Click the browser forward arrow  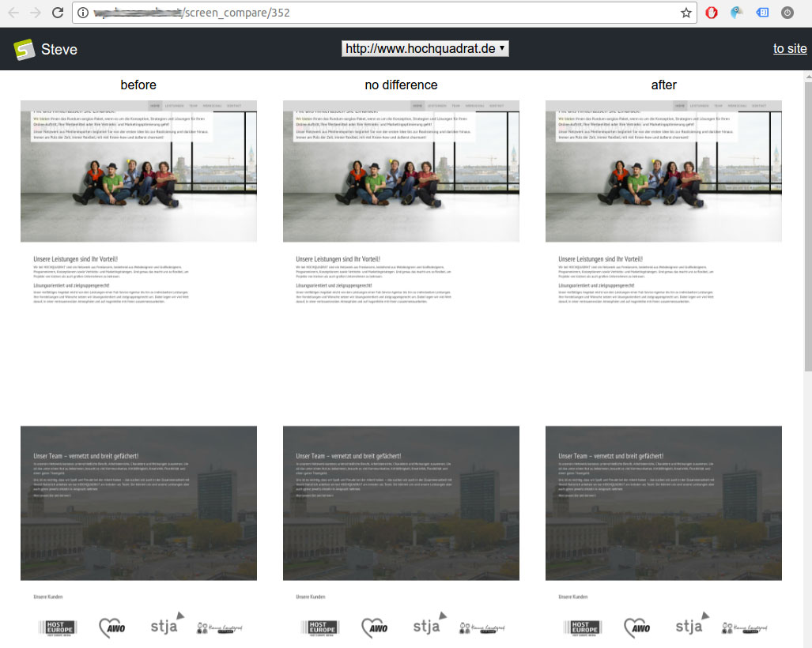pos(36,13)
